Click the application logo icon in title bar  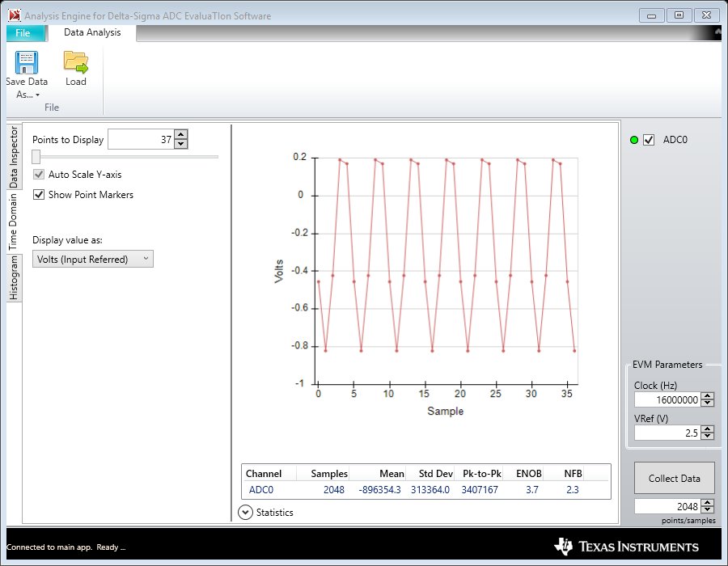coord(15,15)
